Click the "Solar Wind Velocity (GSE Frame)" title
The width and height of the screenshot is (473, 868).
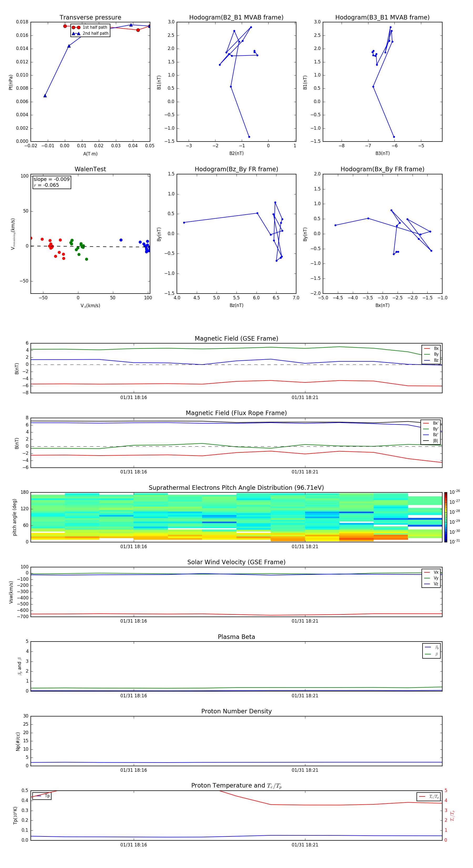point(236,562)
